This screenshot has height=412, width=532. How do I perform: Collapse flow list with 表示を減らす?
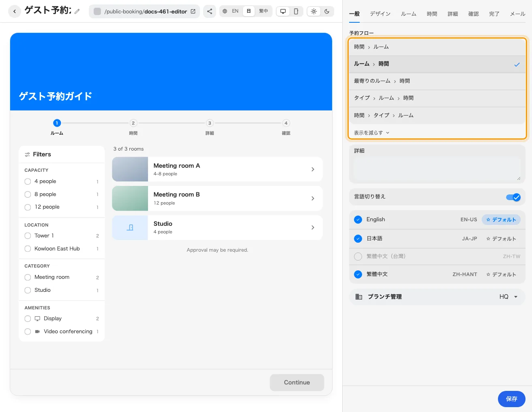click(x=371, y=133)
